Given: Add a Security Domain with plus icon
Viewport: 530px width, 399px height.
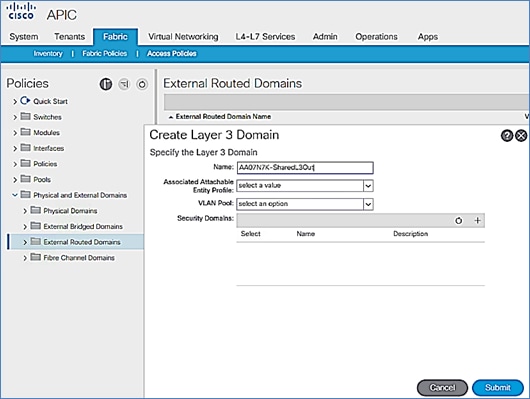Looking at the screenshot, I should tap(477, 221).
